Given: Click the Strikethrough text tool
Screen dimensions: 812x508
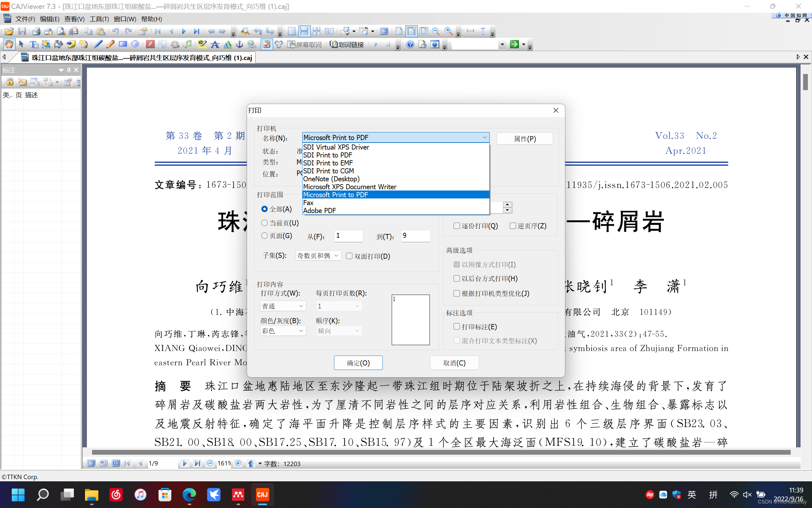Looking at the screenshot, I should coord(215,44).
